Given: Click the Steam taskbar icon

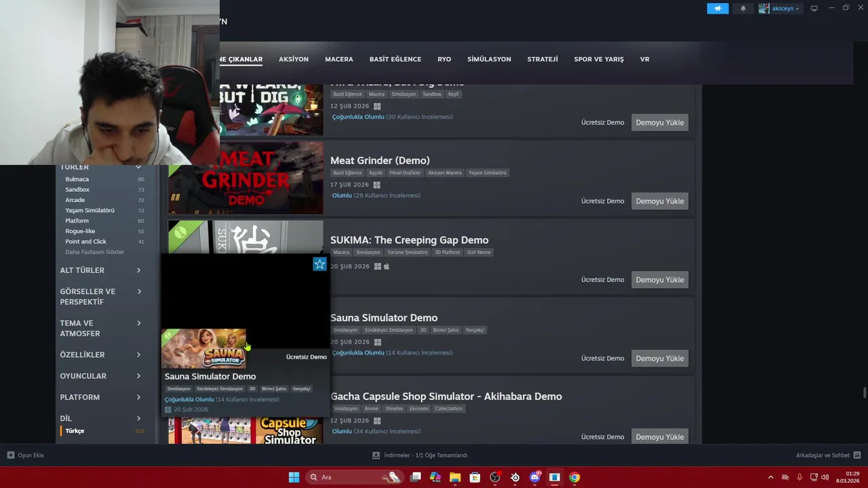Looking at the screenshot, I should pos(555,477).
